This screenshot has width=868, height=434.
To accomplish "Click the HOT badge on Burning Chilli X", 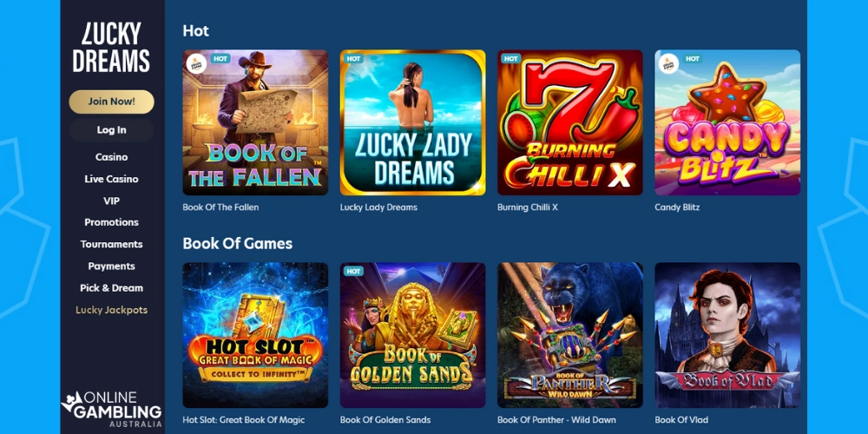I will point(510,59).
